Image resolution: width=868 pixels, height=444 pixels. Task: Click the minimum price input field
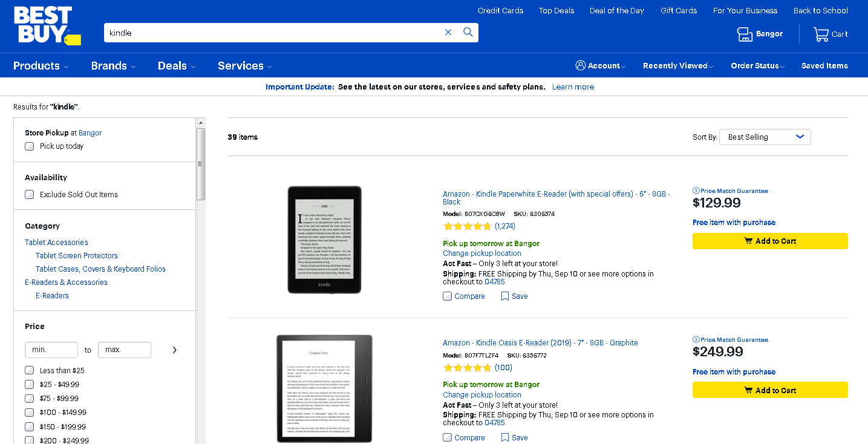point(51,350)
